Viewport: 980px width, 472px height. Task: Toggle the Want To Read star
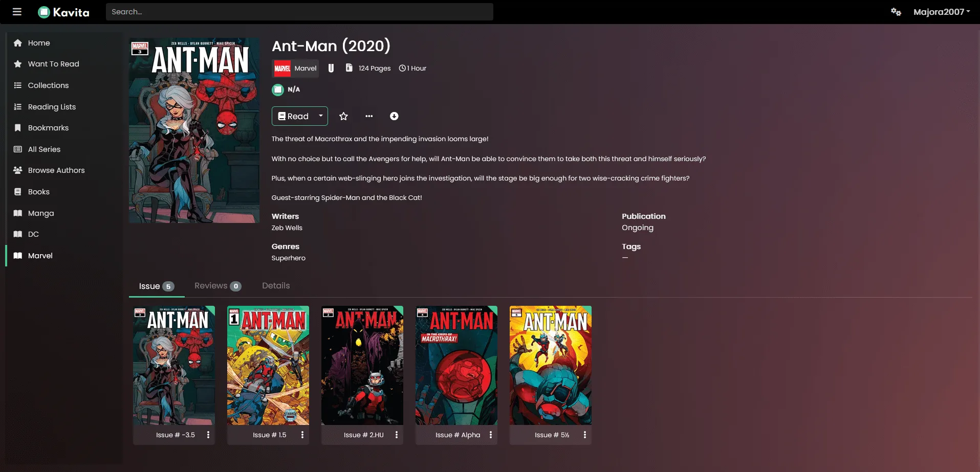click(x=343, y=116)
